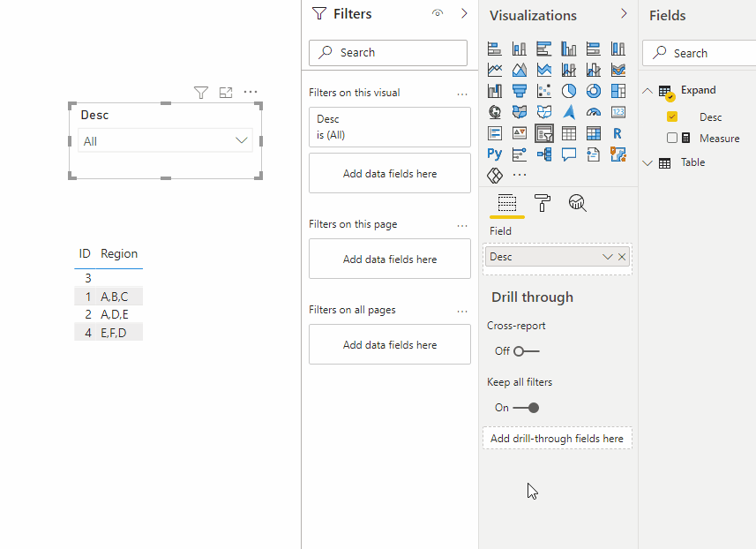
Task: Select the Decomposition tree visual
Action: [544, 154]
